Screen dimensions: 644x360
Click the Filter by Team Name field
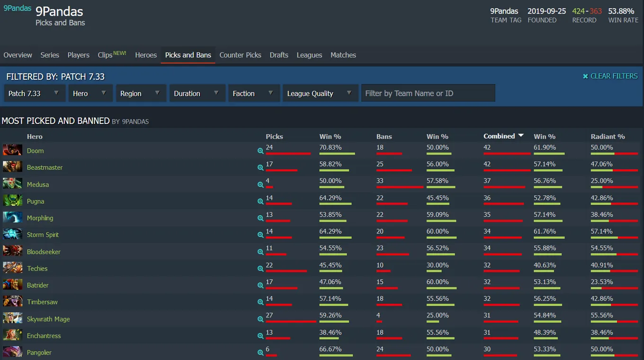[x=428, y=93]
